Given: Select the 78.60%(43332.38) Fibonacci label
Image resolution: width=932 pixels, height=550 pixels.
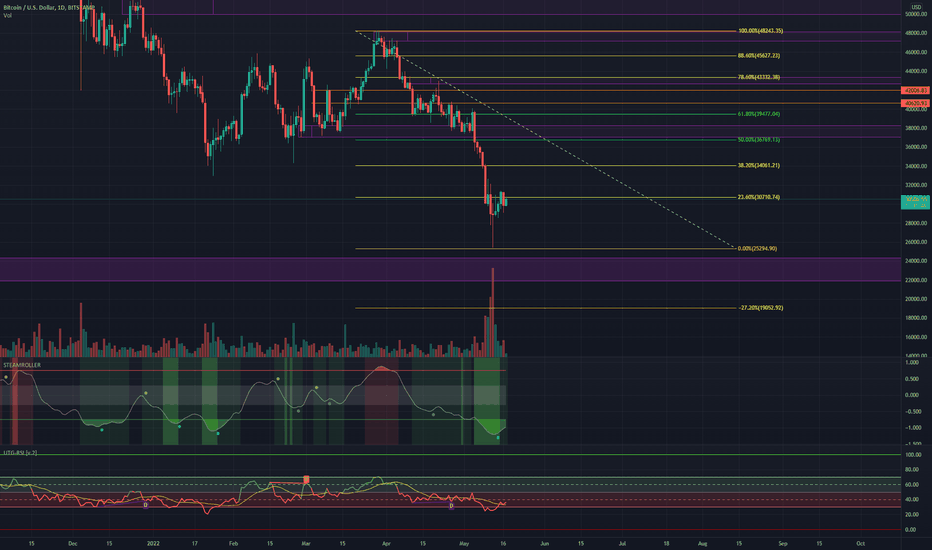Looking at the screenshot, I should 758,77.
